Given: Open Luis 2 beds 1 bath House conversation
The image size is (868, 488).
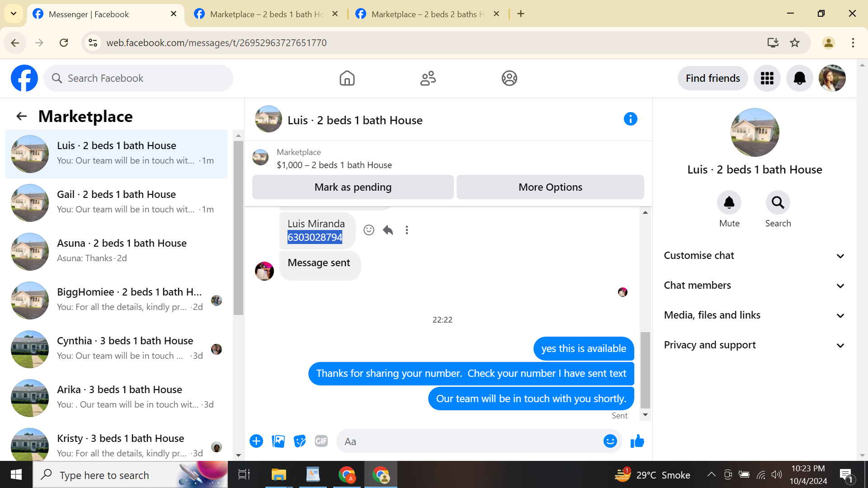Looking at the screenshot, I should tap(116, 154).
